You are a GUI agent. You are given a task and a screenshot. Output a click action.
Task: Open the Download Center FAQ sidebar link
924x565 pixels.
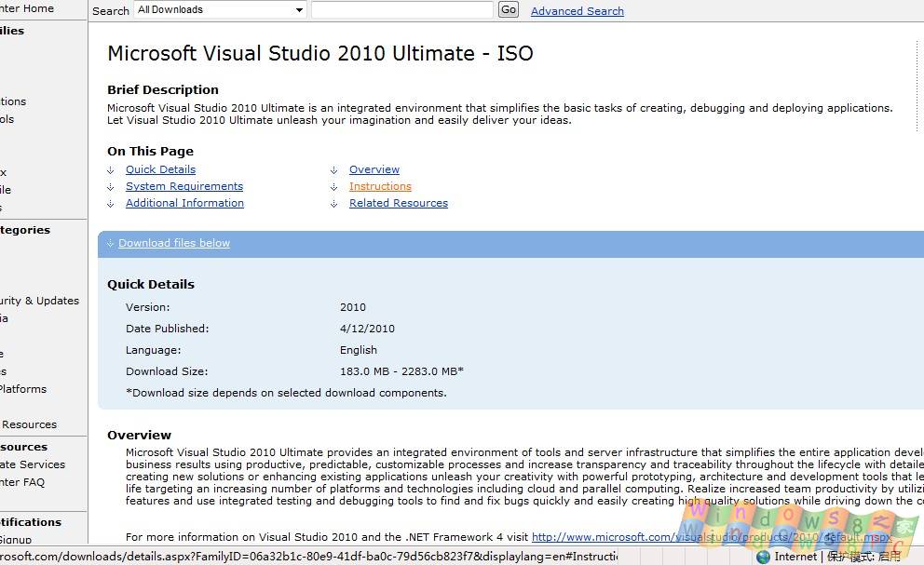[22, 482]
